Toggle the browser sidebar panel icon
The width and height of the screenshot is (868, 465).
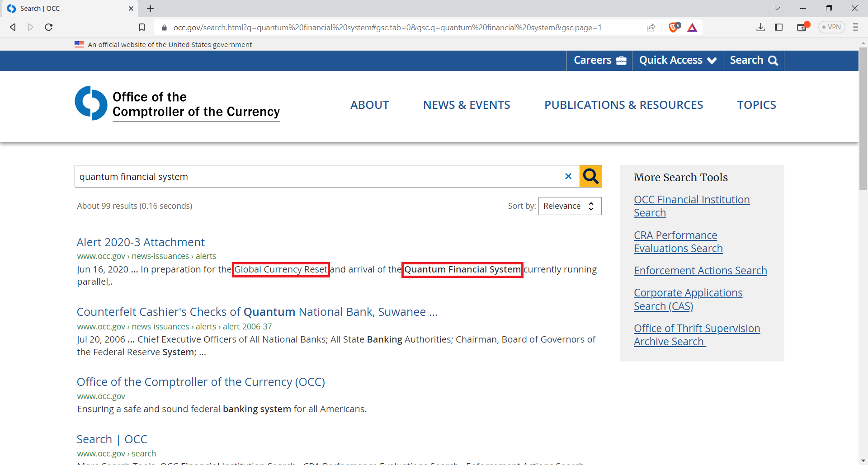778,28
